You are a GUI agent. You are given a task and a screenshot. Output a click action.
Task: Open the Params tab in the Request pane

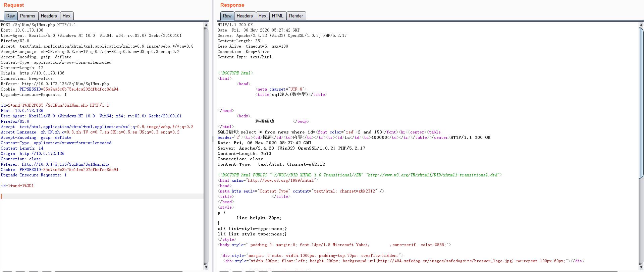(x=28, y=16)
